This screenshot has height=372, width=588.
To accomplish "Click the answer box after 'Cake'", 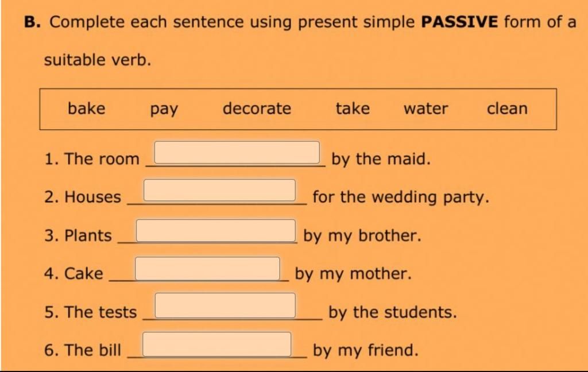I will [207, 269].
